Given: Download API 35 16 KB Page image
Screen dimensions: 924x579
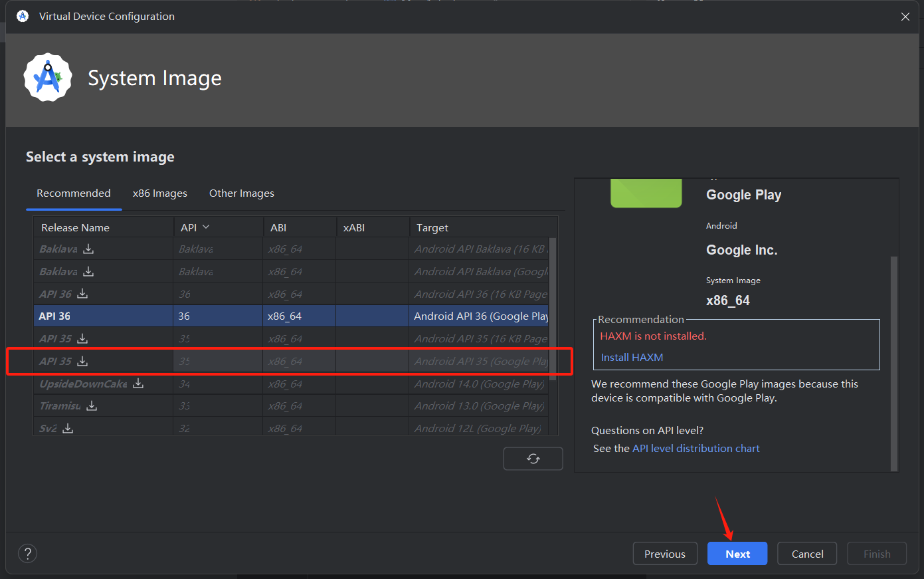Looking at the screenshot, I should point(82,338).
